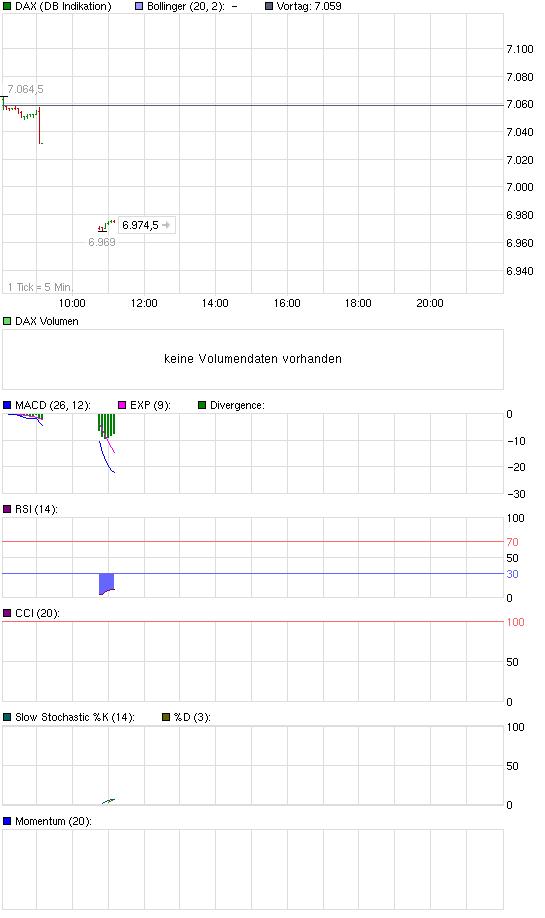
Task: Click the -20 MACD axis label
Action: click(516, 467)
